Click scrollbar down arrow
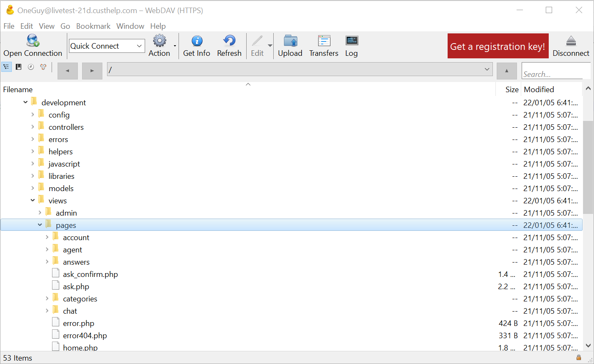Screen dimensions: 594x364 tap(588, 345)
